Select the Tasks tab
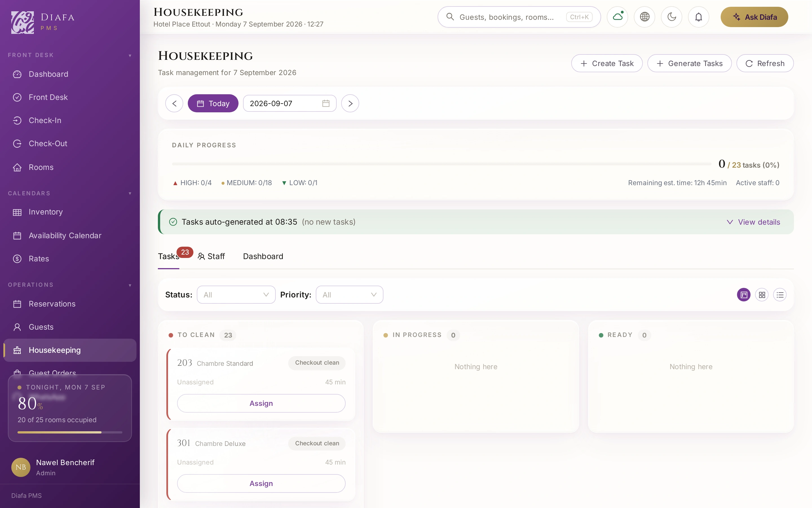Image resolution: width=812 pixels, height=508 pixels. pos(168,256)
